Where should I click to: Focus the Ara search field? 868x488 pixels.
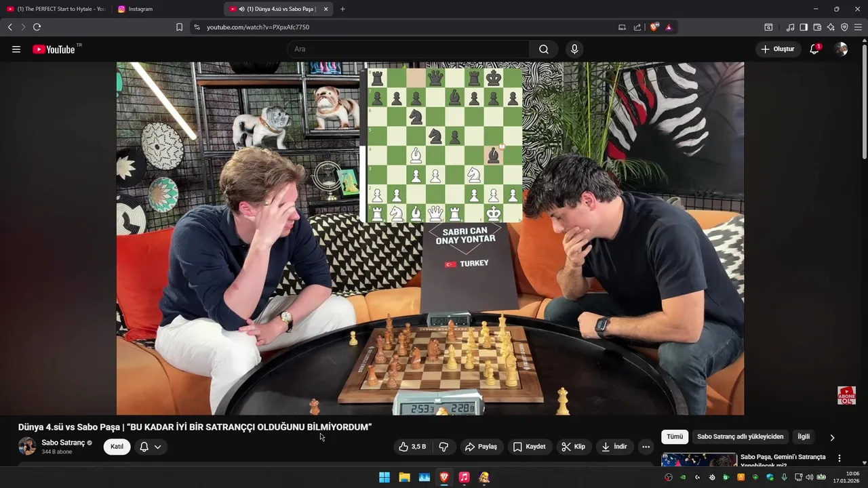(x=409, y=49)
